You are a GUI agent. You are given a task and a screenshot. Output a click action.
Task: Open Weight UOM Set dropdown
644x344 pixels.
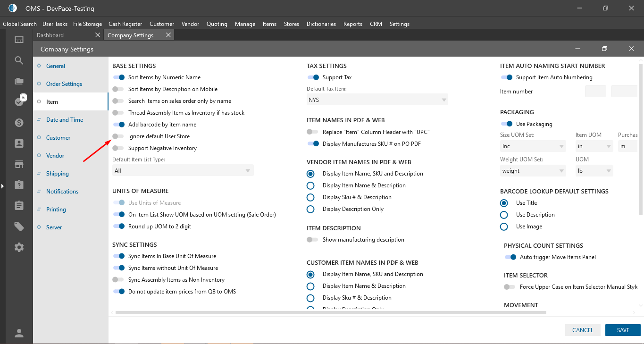tap(533, 171)
